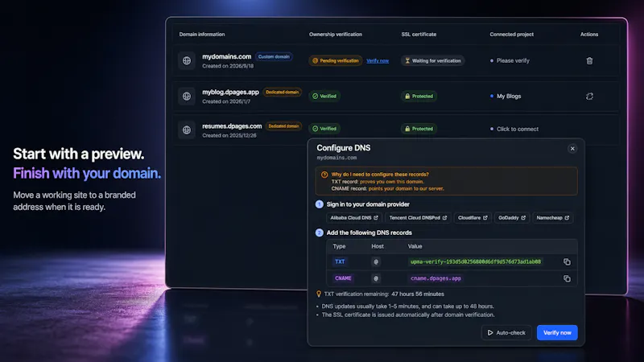
Task: Open GoDaddy provider link
Action: [512, 218]
